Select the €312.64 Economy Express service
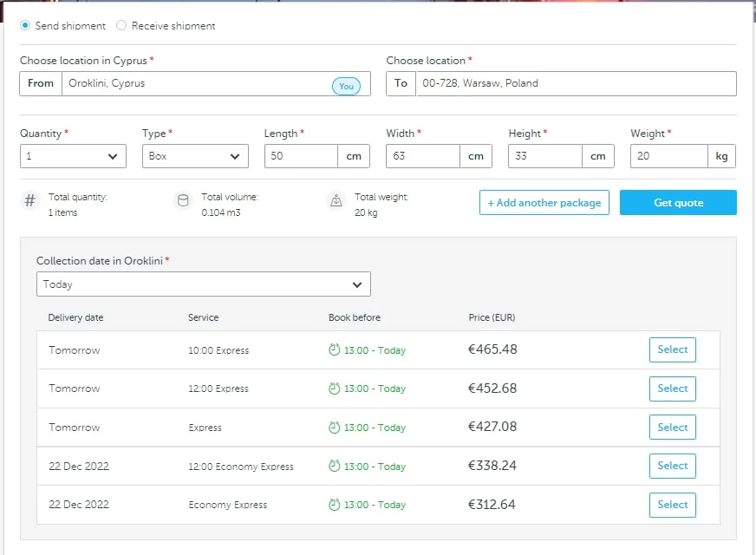This screenshot has height=555, width=756. (672, 505)
